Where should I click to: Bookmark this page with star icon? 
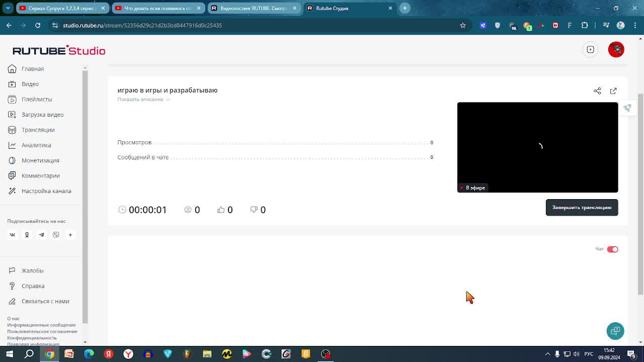[463, 25]
